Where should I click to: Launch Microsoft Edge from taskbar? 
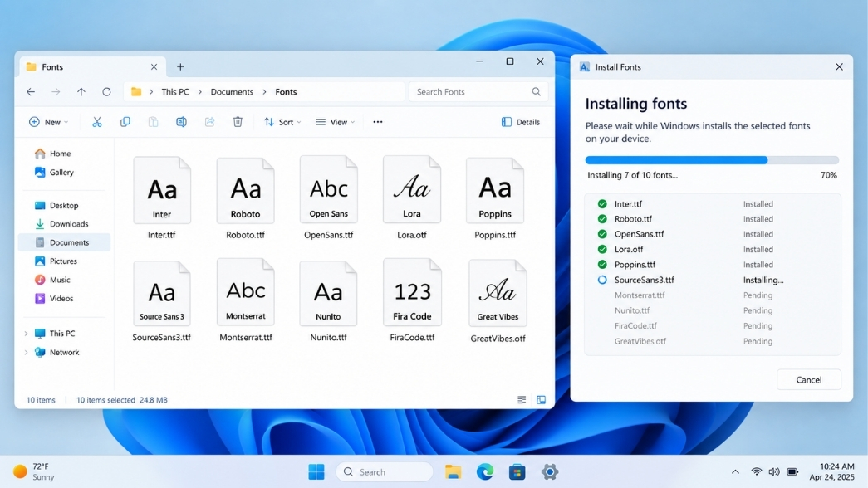(x=485, y=472)
